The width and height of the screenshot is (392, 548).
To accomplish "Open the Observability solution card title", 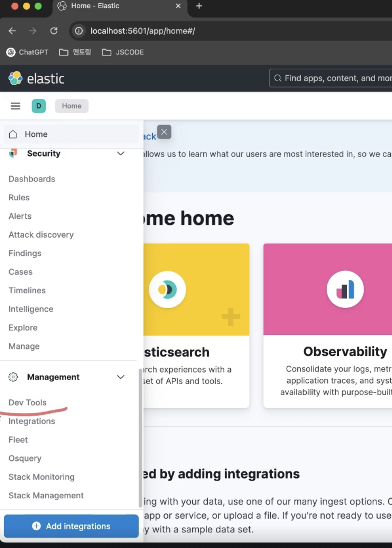I will [345, 352].
